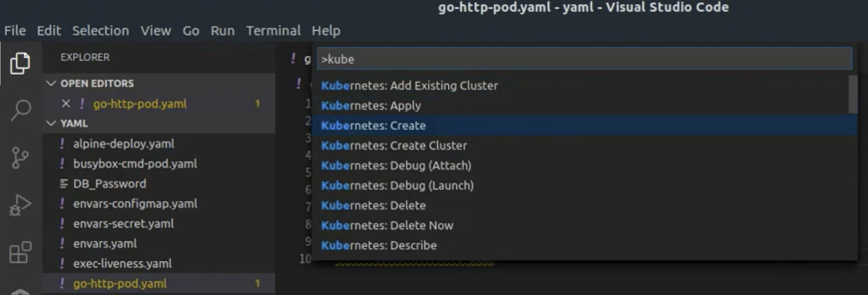The height and width of the screenshot is (295, 868).
Task: Select Kubernetes: Add Existing Cluster command
Action: click(580, 86)
